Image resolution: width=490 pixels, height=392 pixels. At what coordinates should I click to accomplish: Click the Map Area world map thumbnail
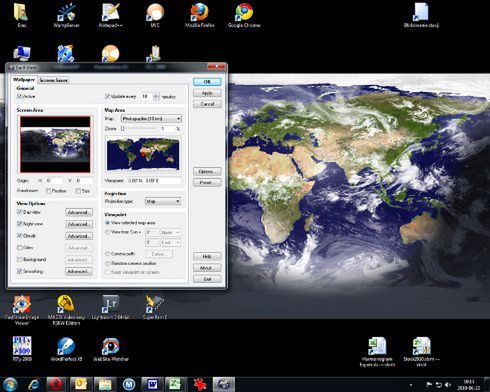(143, 154)
